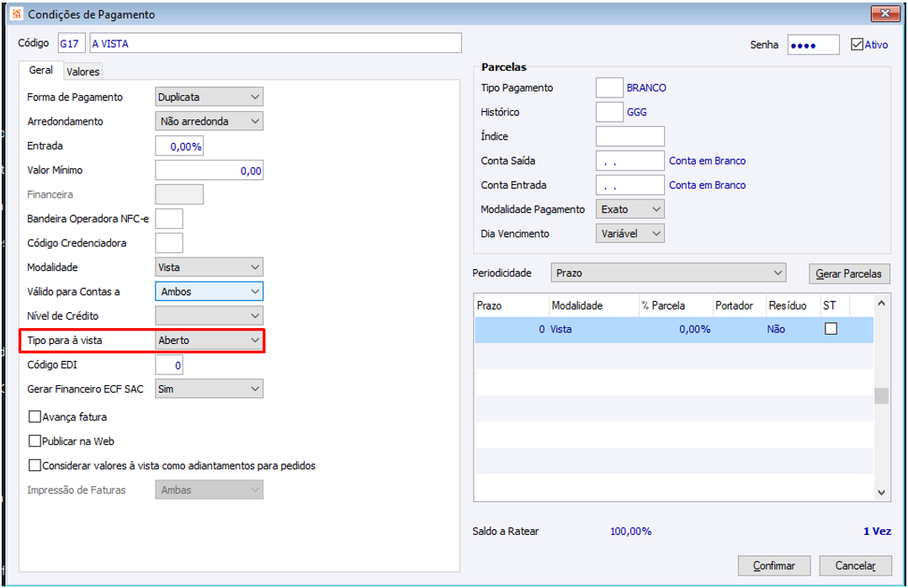Viewport: 908px width, 588px height.
Task: Click the Modalidade column header in the grid
Action: pos(593,305)
